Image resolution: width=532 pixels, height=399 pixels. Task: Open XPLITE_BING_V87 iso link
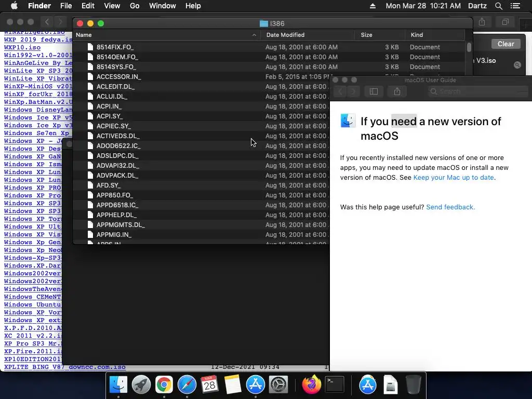tap(65, 367)
